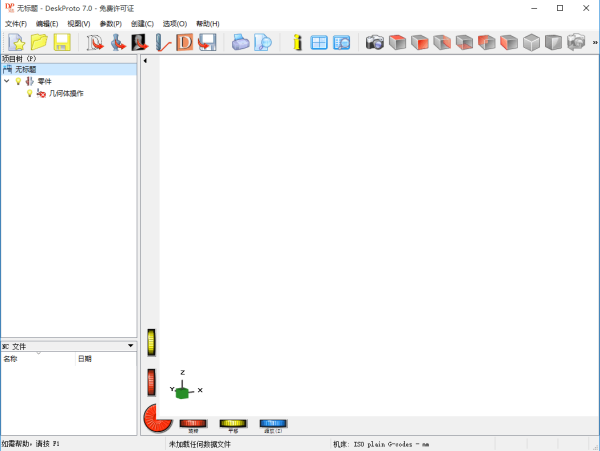Screen dimensions: 600x451
Task: Click the camera snapshot view icon
Action: coord(375,42)
